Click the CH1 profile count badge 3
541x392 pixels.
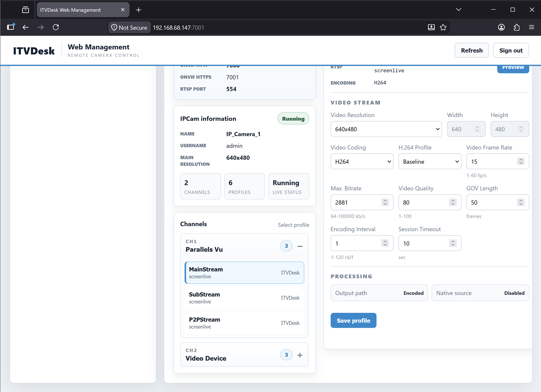tap(286, 246)
